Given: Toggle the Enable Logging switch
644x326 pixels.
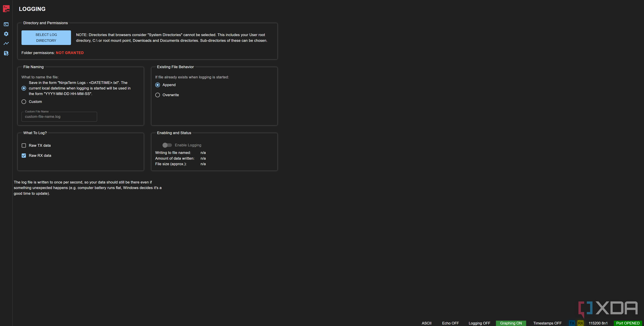Looking at the screenshot, I should (x=167, y=145).
